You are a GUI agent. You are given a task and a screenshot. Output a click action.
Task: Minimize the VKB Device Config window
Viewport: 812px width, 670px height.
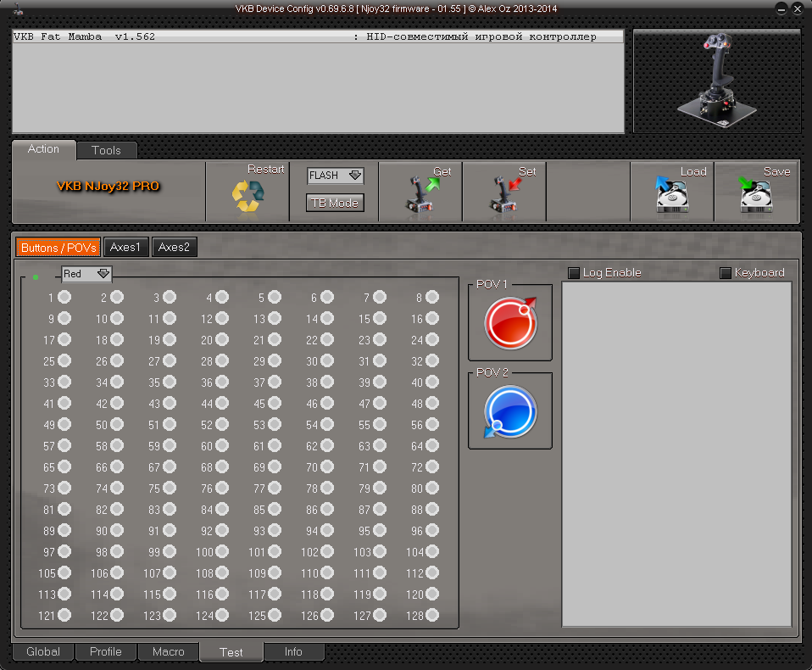(x=781, y=8)
